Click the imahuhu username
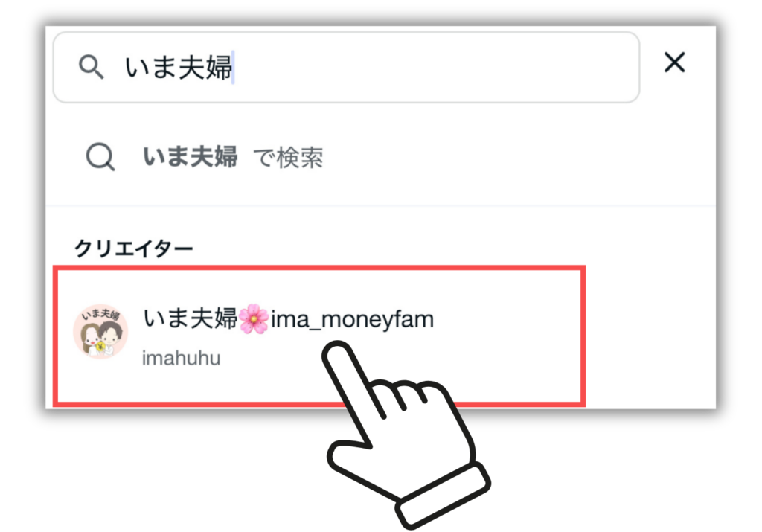Image resolution: width=762 pixels, height=532 pixels. tap(181, 359)
